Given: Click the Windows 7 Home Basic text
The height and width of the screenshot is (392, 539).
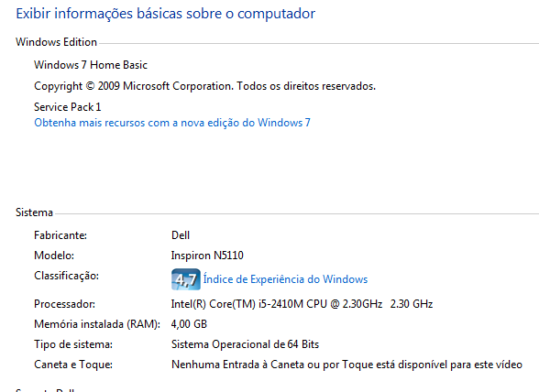Looking at the screenshot, I should click(x=91, y=65).
